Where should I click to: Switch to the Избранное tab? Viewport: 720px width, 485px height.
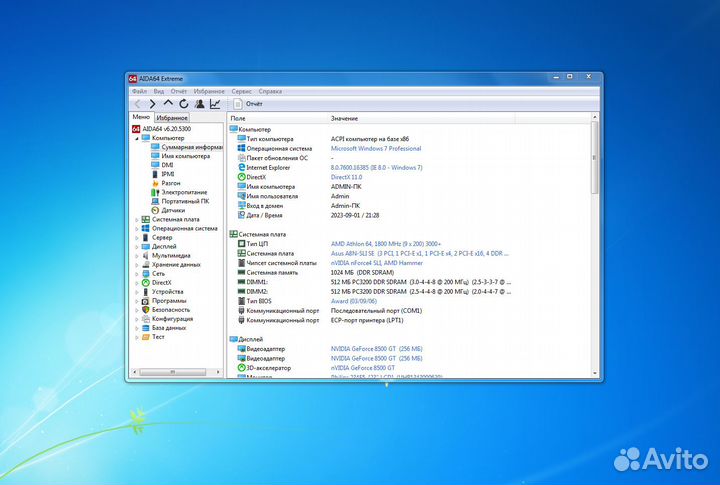(x=171, y=118)
